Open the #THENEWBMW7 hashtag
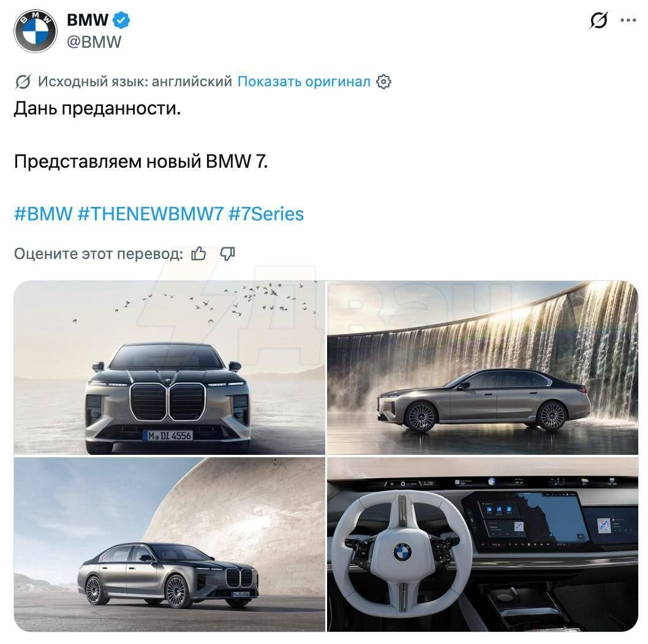The image size is (648, 644). (x=151, y=214)
